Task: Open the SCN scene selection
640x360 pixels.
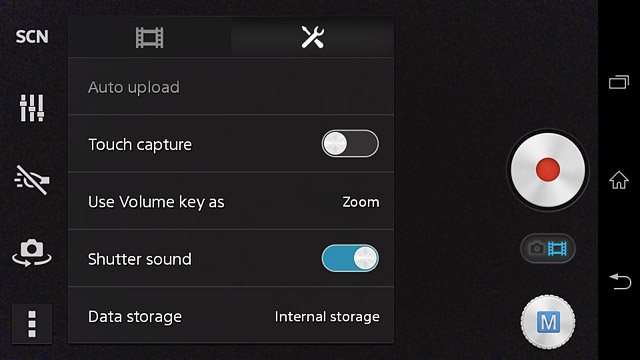Action: [32, 37]
